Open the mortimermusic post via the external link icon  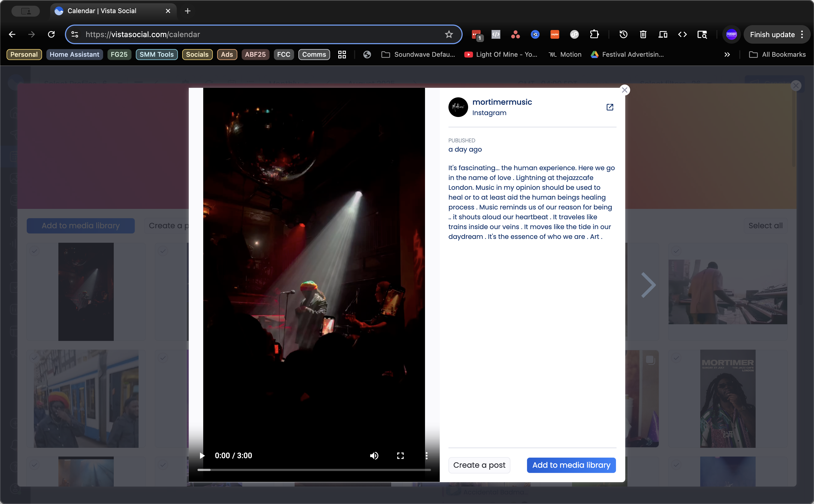pos(610,107)
